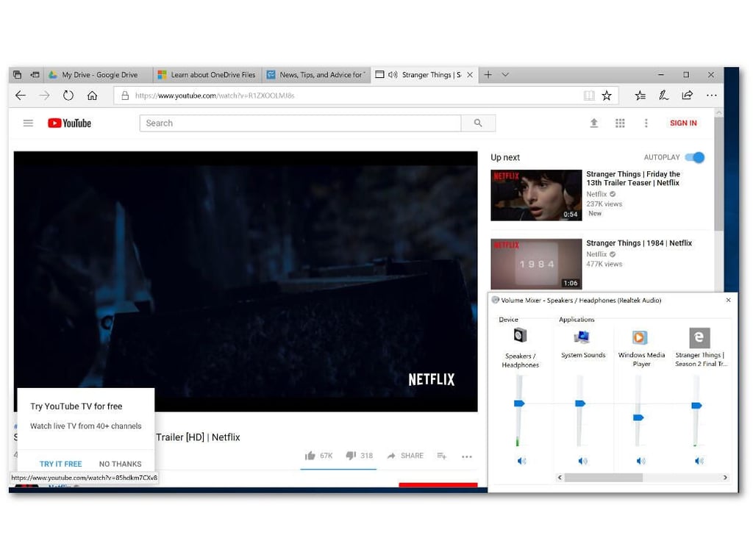Screen dimensions: 753x560
Task: Adjust System Sounds volume slider
Action: click(580, 403)
